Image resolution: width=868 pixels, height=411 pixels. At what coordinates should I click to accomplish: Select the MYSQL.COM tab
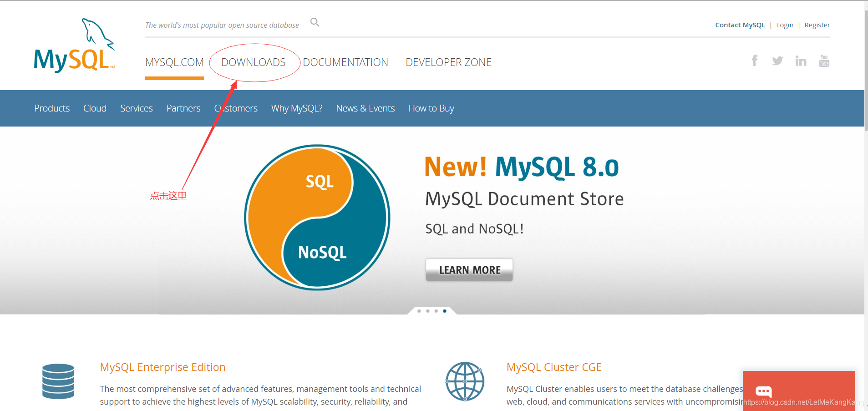point(174,62)
